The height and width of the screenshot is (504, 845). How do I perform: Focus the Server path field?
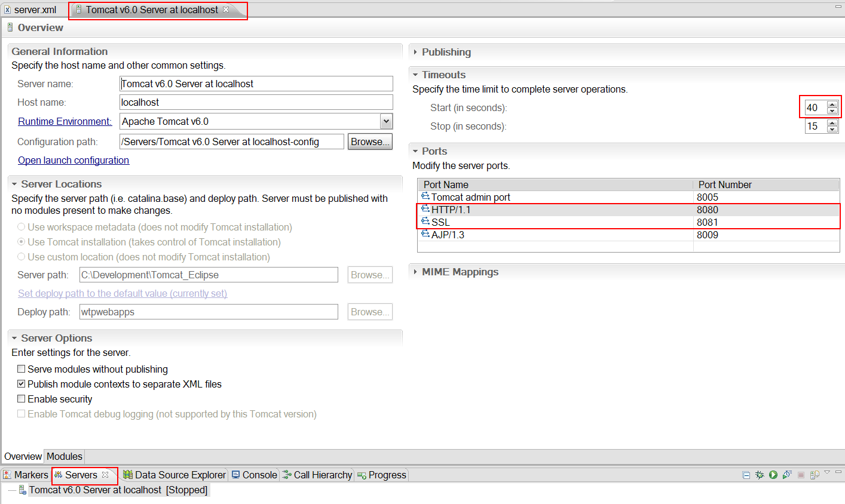209,275
